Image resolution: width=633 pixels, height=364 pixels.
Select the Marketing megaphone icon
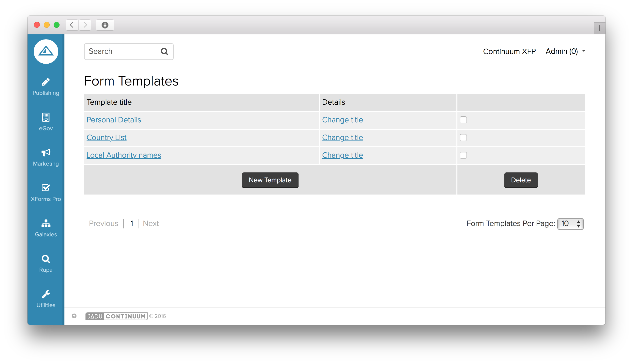46,153
